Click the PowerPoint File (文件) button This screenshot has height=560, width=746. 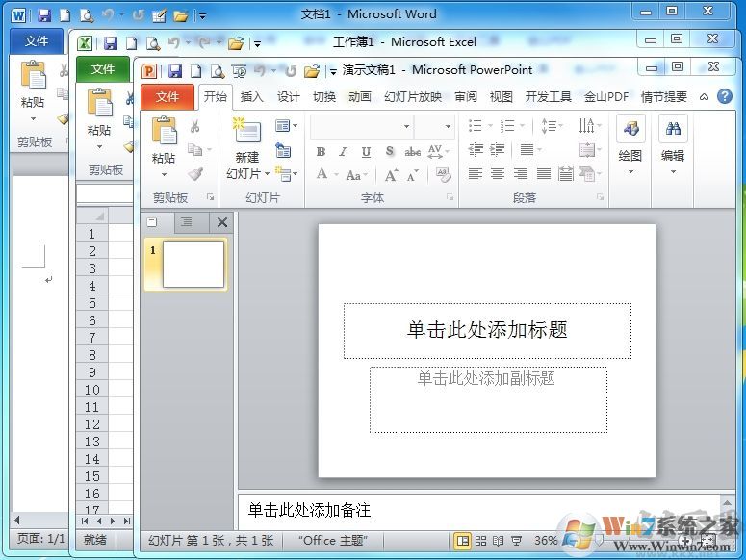click(167, 97)
